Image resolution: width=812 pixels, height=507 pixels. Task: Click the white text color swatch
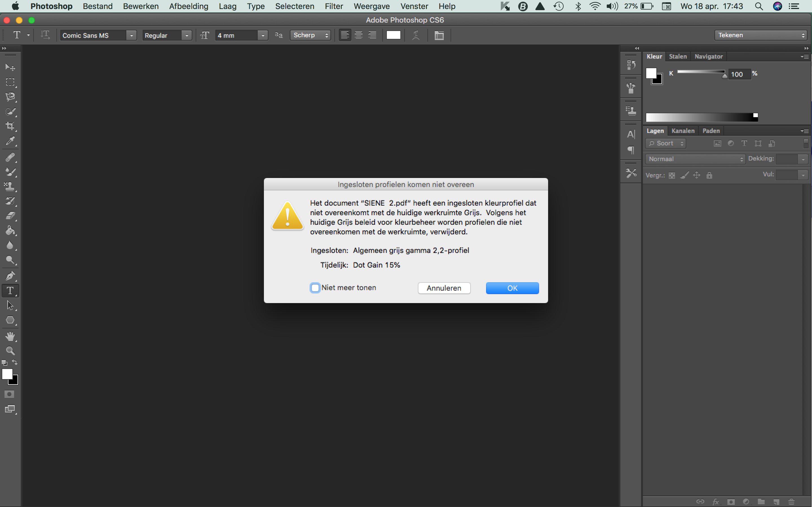point(393,35)
